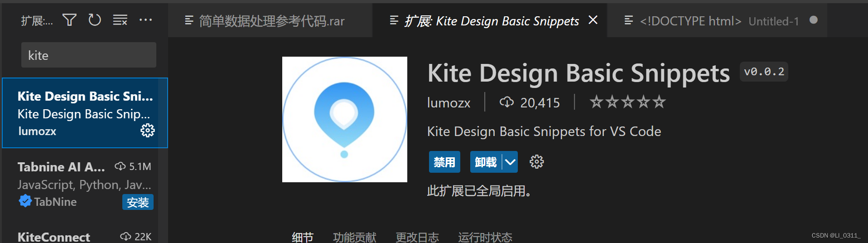The image size is (868, 243).
Task: Switch to the 简单数据处理参考代码.rar tab
Action: [270, 20]
